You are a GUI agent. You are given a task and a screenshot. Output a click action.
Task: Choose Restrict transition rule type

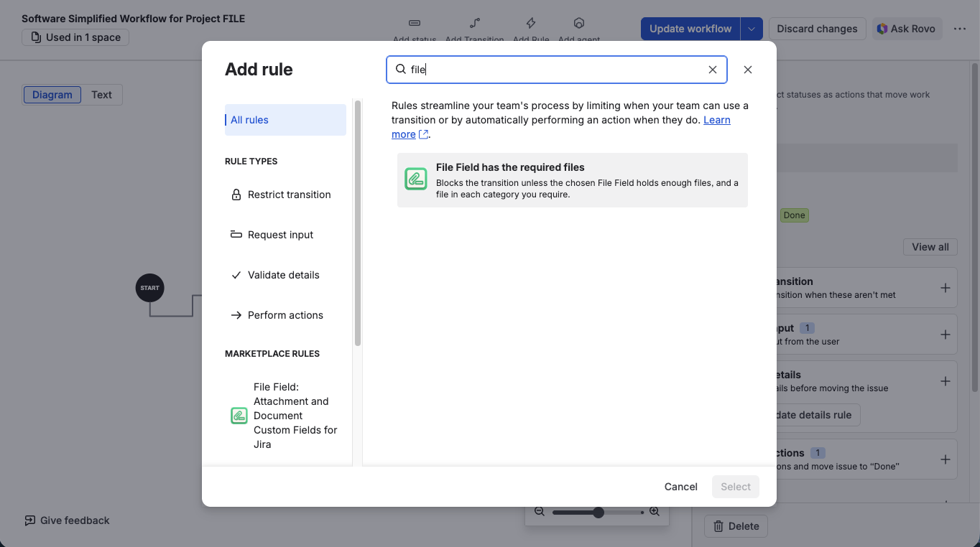click(285, 195)
